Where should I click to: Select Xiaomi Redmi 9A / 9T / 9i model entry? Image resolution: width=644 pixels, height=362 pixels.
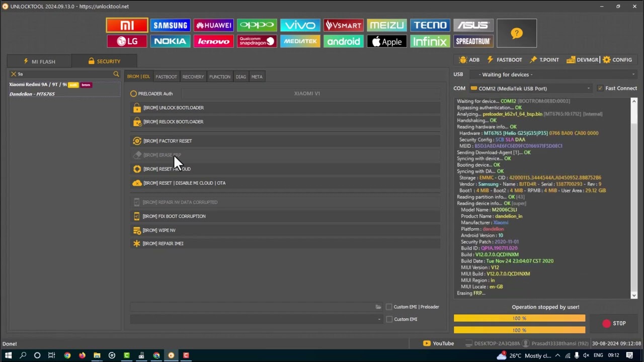(x=64, y=89)
